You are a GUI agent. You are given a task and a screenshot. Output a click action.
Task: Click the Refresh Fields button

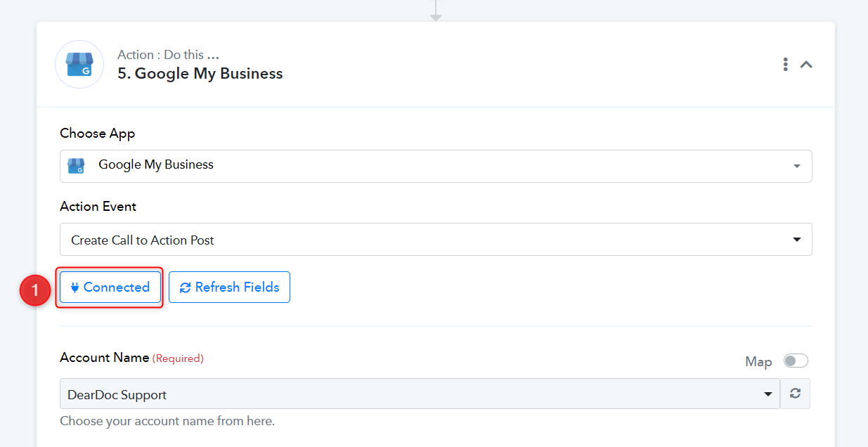[229, 287]
